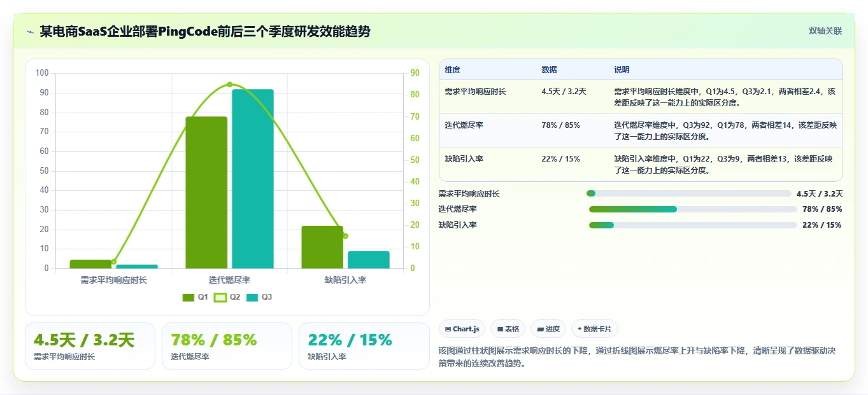
Task: Click the table cell showing 4.5天 / 3.2天
Action: [x=564, y=92]
